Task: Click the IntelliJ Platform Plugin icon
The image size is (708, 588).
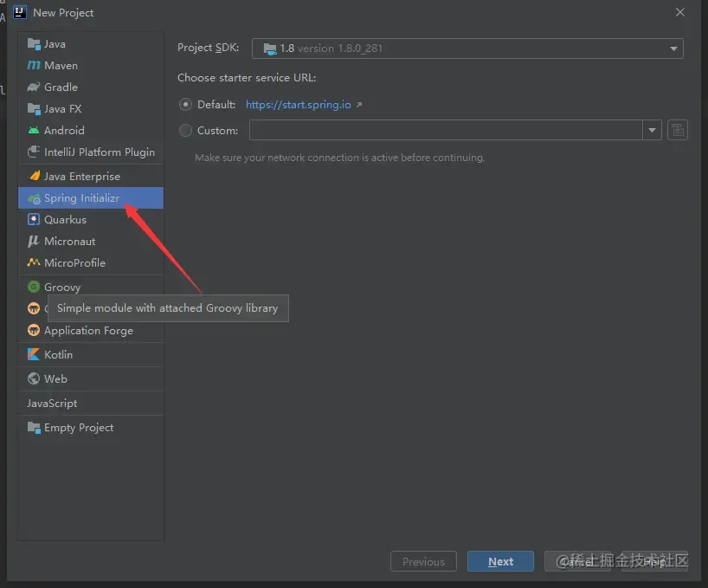Action: click(x=34, y=152)
